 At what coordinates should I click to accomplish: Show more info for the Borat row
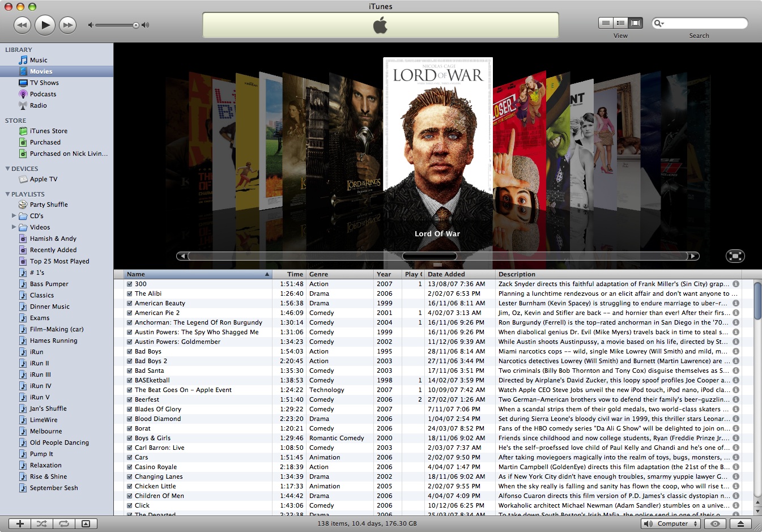click(736, 428)
